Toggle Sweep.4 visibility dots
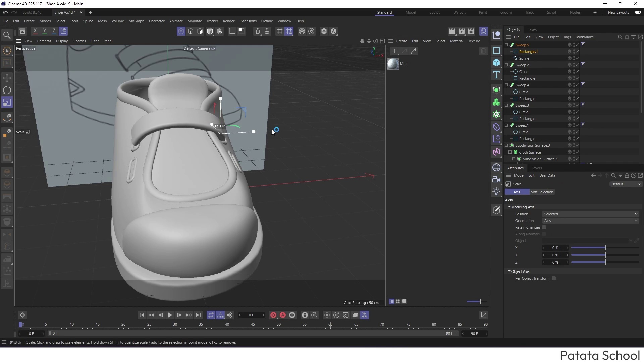This screenshot has height=362, width=644. coord(574,85)
